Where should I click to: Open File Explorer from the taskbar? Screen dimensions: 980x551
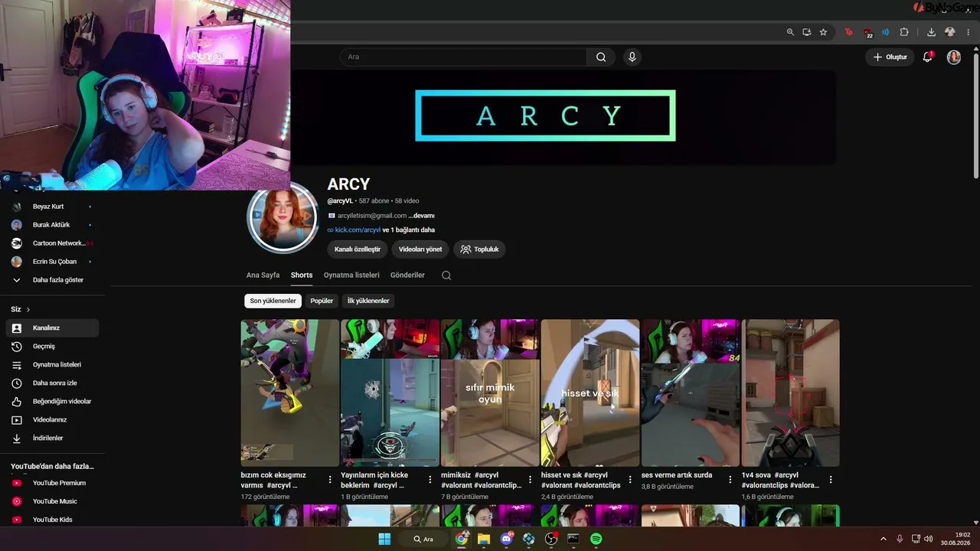(484, 539)
